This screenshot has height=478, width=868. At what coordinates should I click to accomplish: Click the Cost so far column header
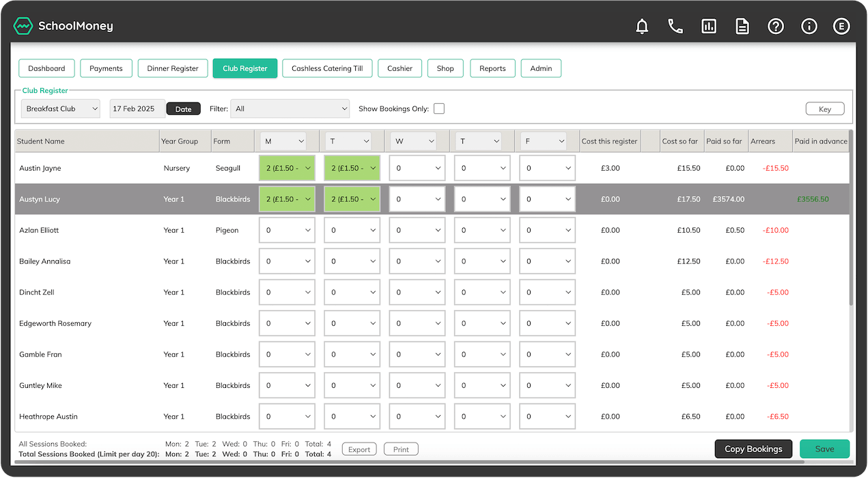pos(680,141)
